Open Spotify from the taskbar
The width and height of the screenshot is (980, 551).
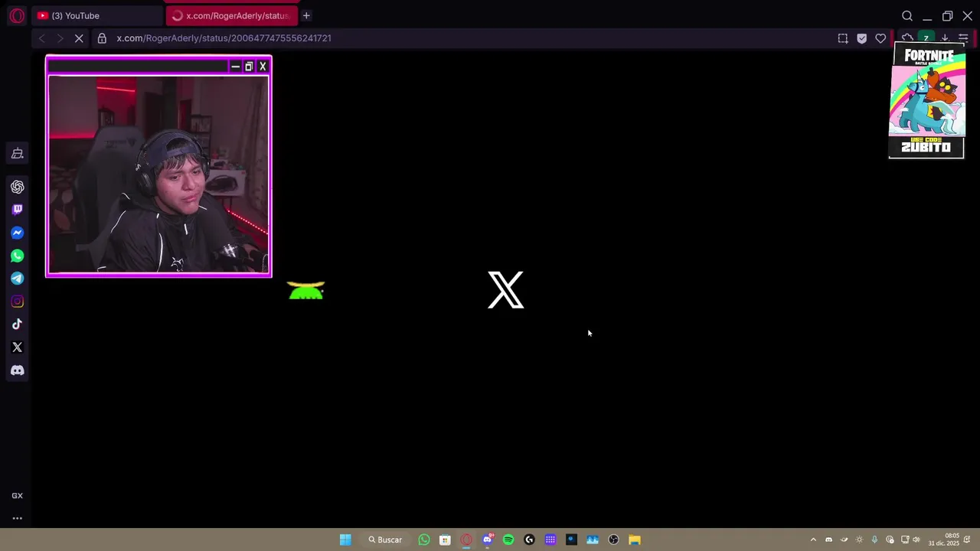coord(508,540)
